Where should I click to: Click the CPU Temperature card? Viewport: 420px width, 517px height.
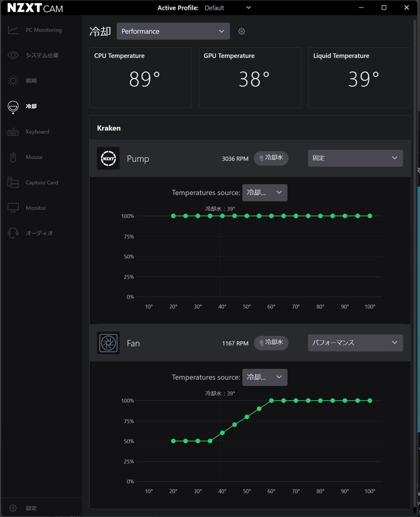click(x=140, y=77)
